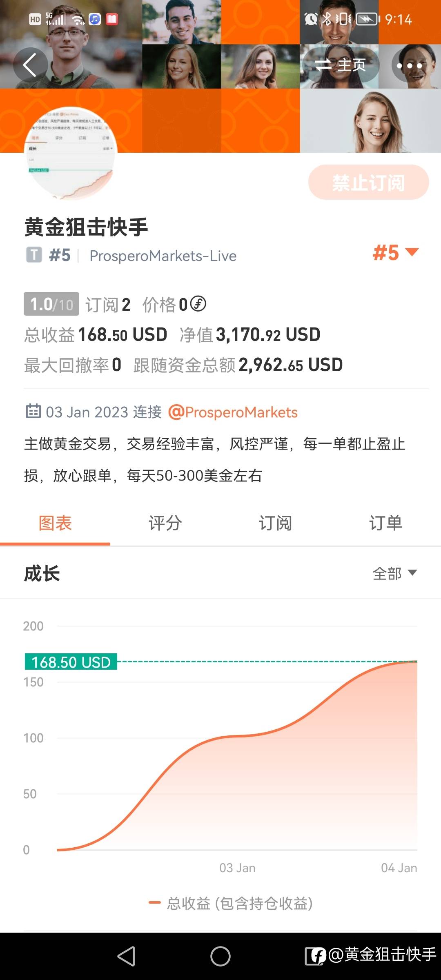This screenshot has height=980, width=441.
Task: Open the @ProsperoMarkets link
Action: (x=233, y=412)
